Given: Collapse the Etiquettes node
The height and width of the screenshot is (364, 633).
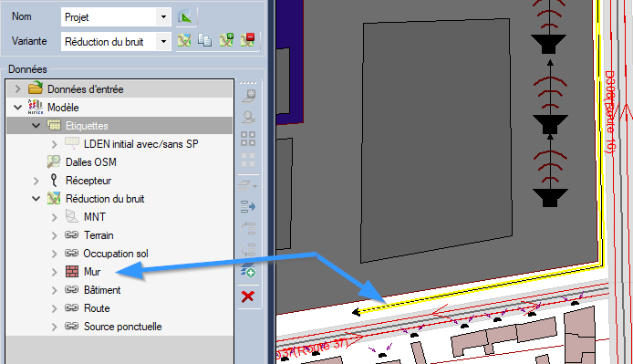Looking at the screenshot, I should [x=36, y=126].
